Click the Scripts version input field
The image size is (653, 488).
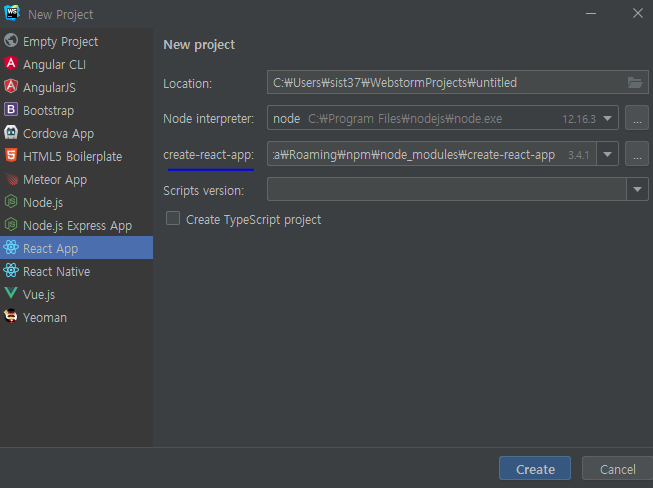point(447,189)
